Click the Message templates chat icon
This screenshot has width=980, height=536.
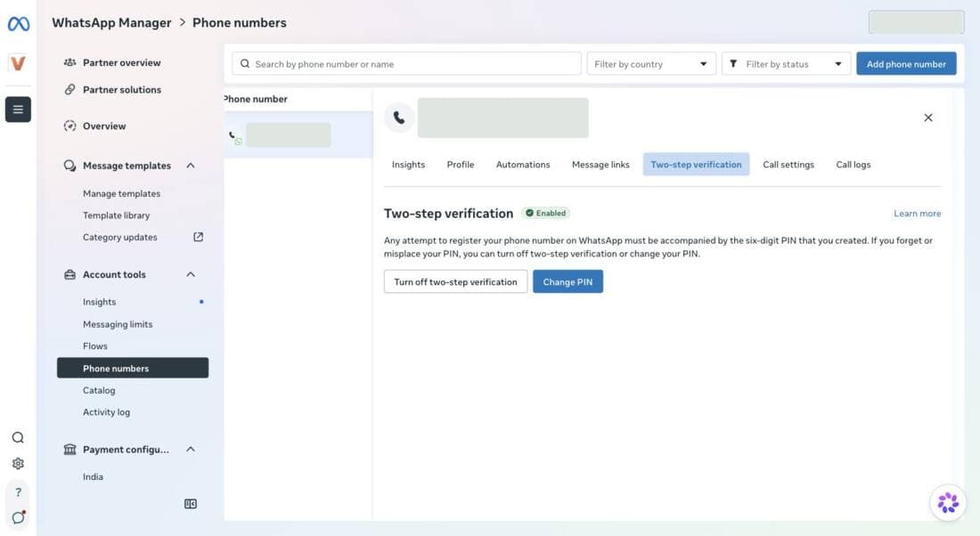tap(70, 166)
